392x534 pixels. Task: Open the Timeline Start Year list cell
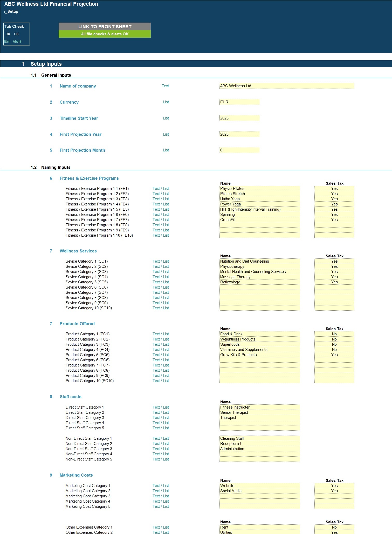coord(239,118)
